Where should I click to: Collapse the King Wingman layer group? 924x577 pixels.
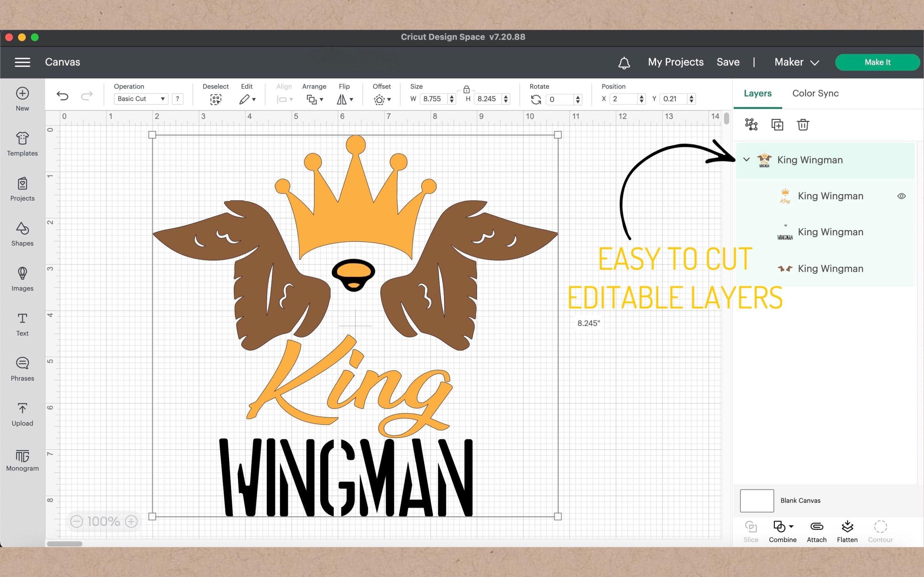(746, 160)
